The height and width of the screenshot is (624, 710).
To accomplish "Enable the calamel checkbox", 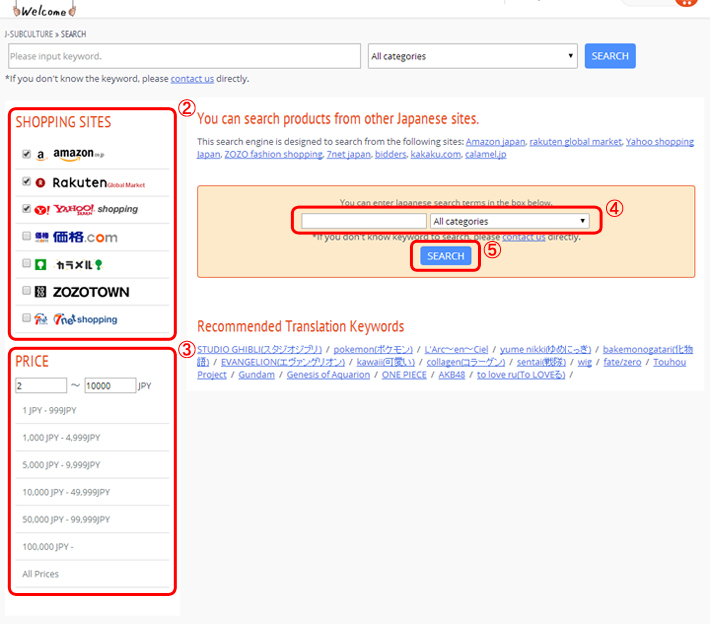I will coord(26,263).
